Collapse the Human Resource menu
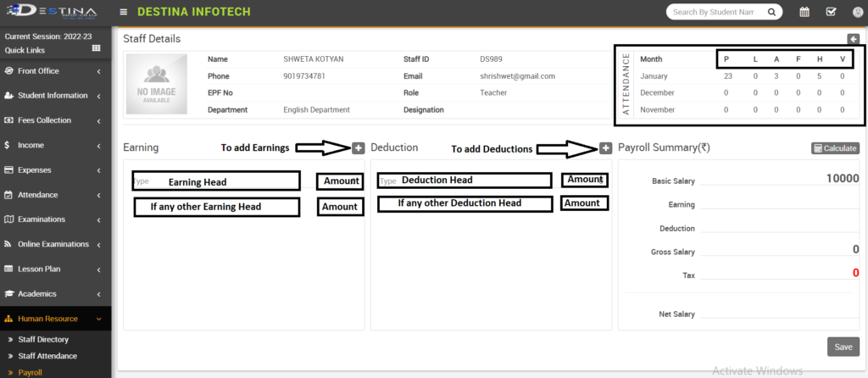Image resolution: width=868 pixels, height=378 pixels. click(55, 319)
